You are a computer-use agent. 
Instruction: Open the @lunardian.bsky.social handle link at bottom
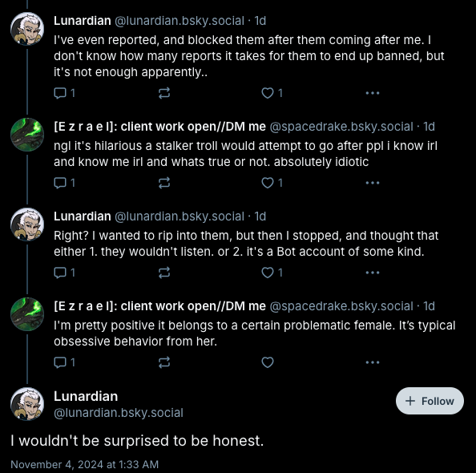[x=119, y=413]
